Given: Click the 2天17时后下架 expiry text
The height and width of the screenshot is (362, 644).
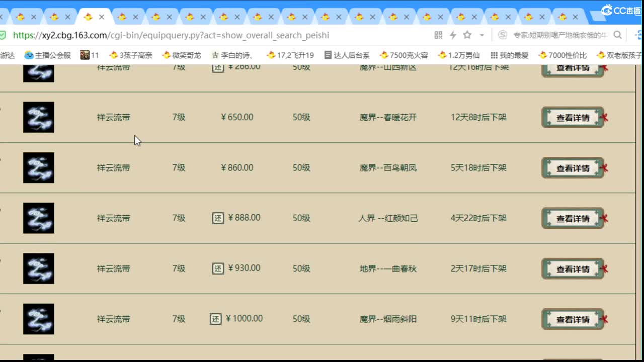Looking at the screenshot, I should (478, 268).
